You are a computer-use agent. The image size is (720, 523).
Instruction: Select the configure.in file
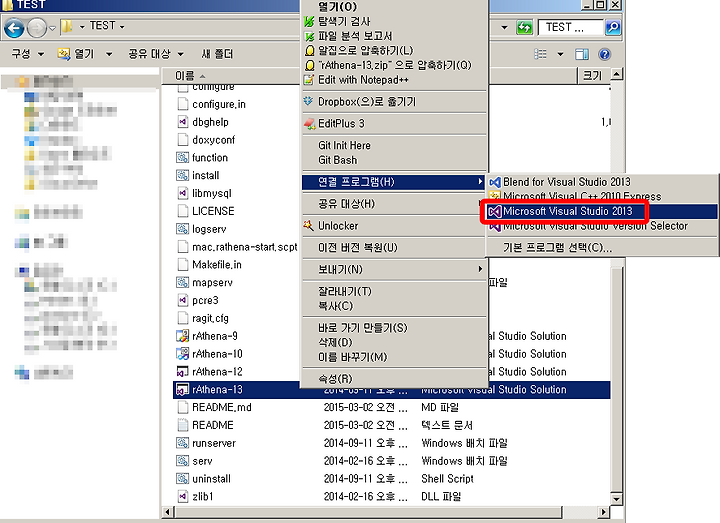pos(219,105)
